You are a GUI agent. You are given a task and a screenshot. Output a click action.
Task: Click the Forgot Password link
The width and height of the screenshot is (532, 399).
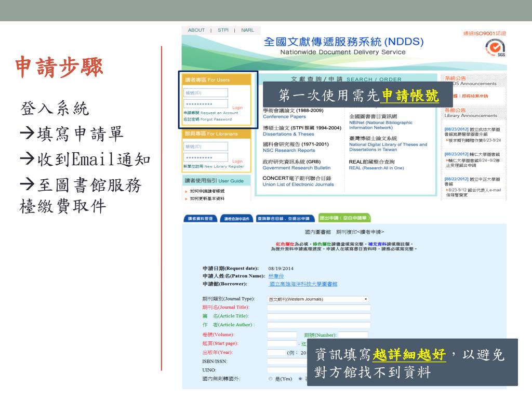(208, 119)
